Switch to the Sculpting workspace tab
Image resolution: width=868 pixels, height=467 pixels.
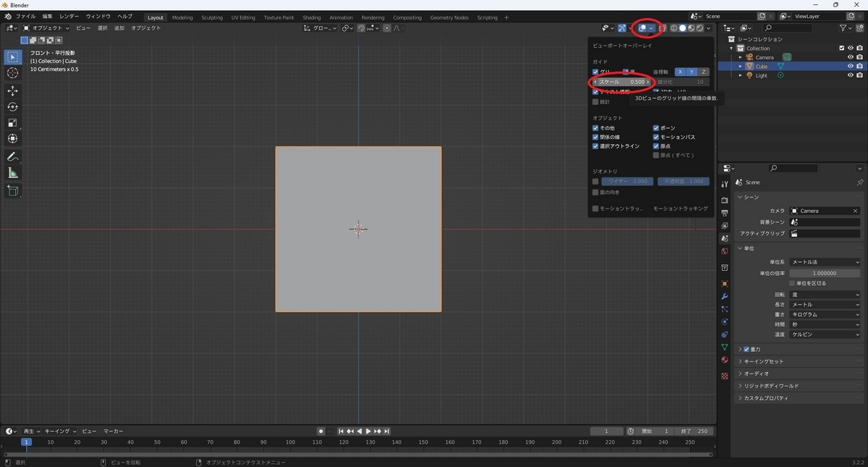212,17
